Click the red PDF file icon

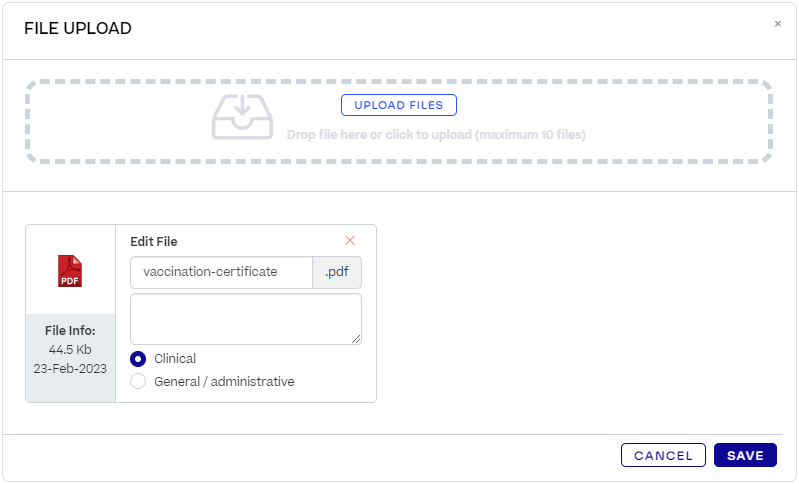pos(70,271)
